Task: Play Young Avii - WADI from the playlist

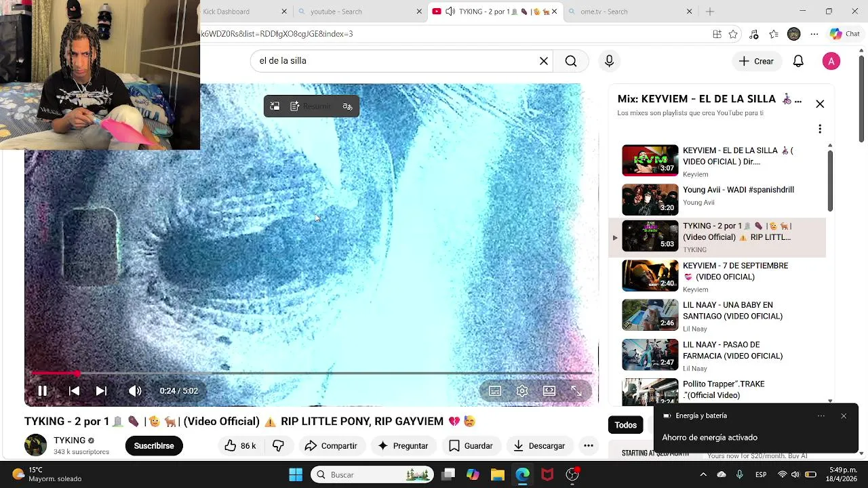Action: (x=717, y=199)
